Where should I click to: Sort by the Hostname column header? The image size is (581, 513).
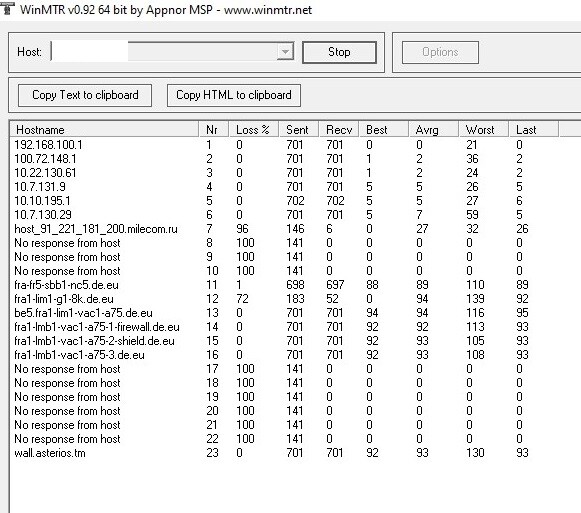click(x=104, y=130)
